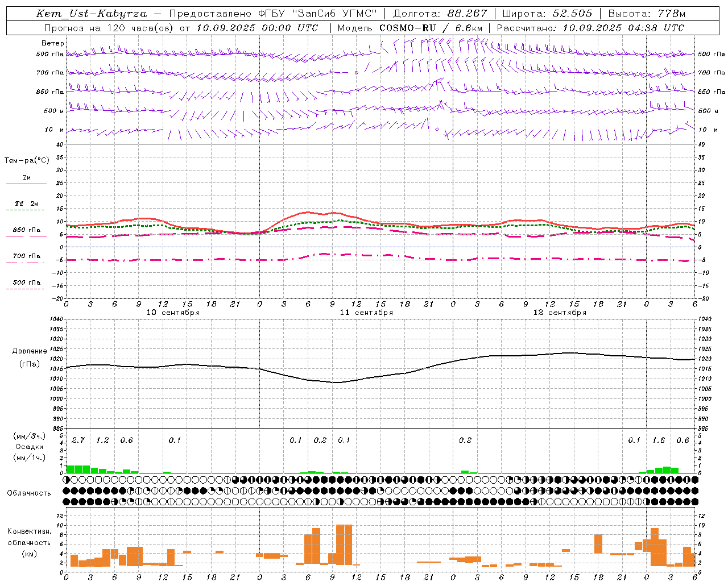Click the '1.6' precipitation amount value
Viewport: 728px width, 582px height.
tap(659, 440)
